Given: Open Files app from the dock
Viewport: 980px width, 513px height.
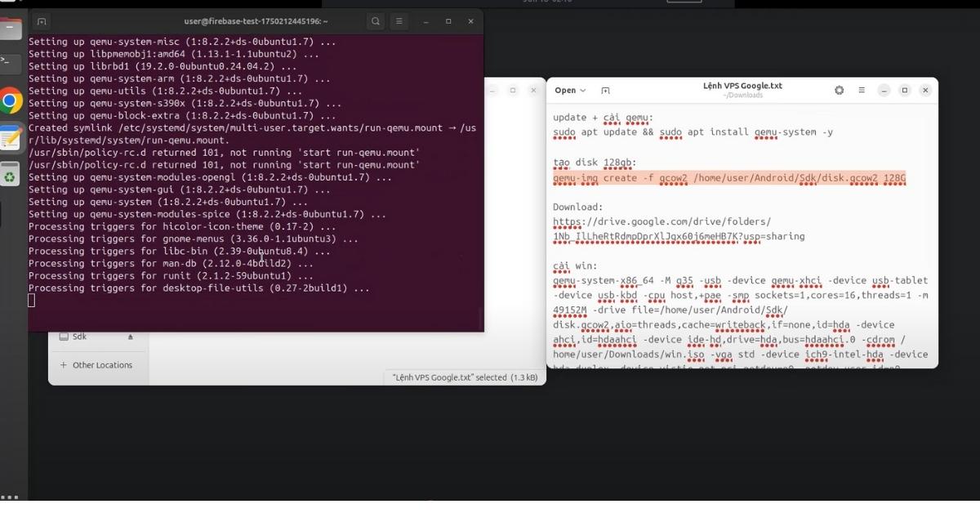Looking at the screenshot, I should (10, 29).
